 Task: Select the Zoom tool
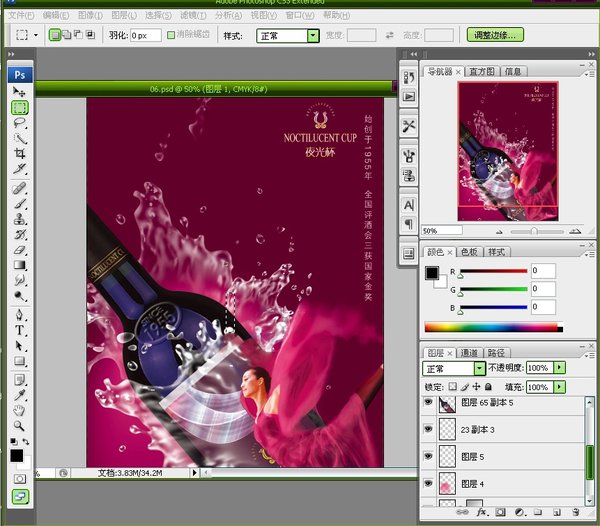[19, 426]
